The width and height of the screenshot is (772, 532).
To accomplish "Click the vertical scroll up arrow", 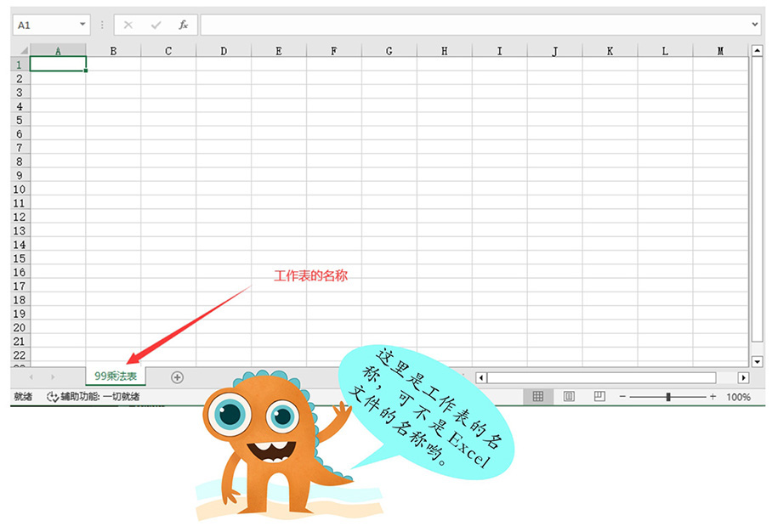I will [757, 50].
